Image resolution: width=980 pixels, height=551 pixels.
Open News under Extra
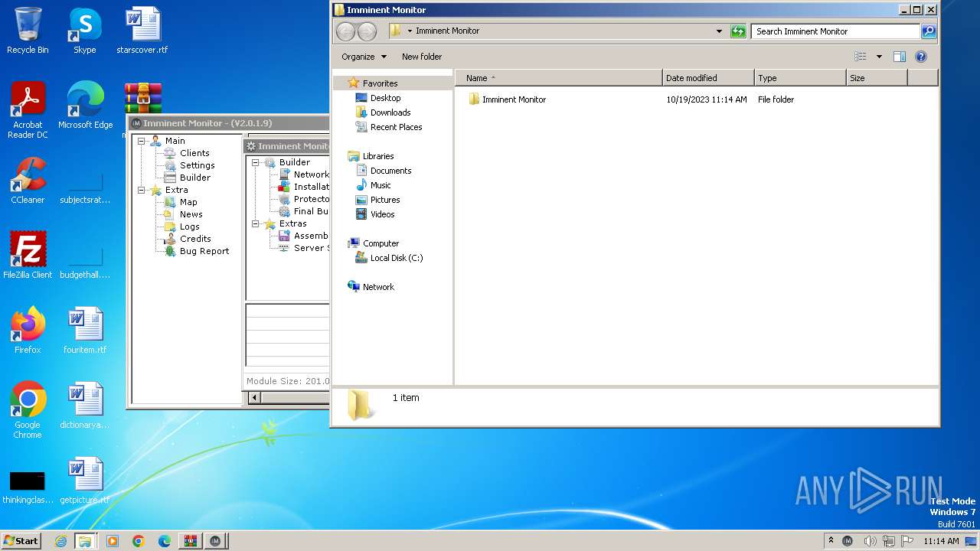(x=191, y=214)
